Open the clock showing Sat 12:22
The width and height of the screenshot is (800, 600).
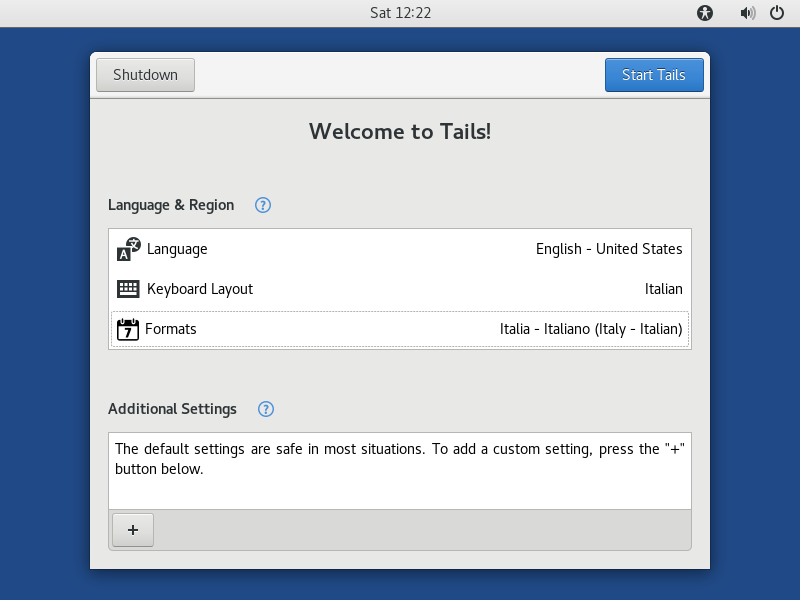point(401,13)
